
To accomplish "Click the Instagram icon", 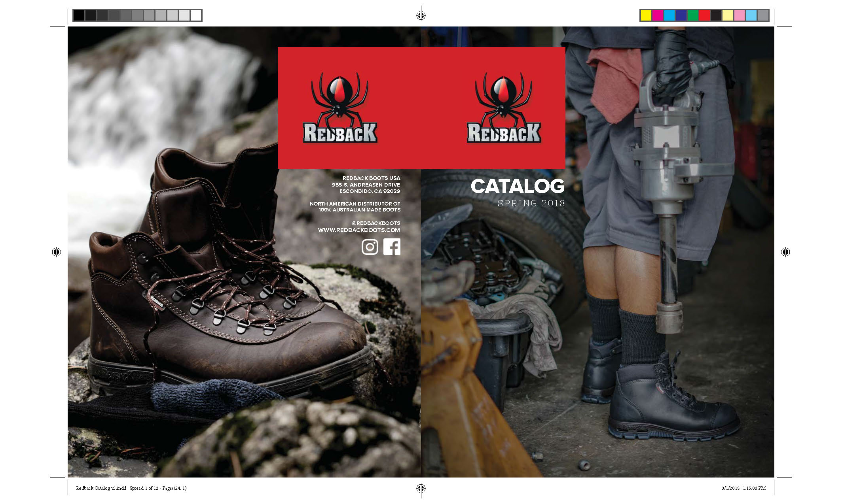I will [x=370, y=247].
